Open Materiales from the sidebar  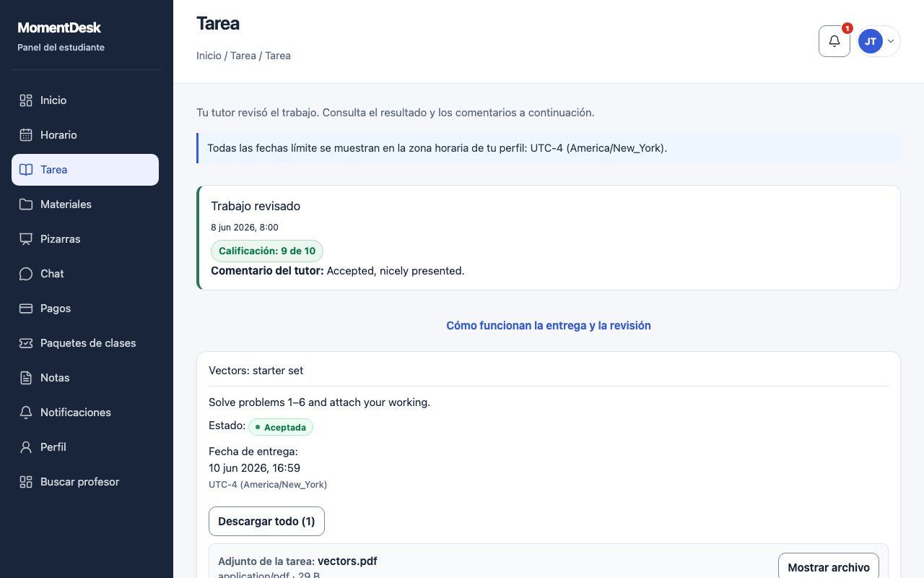pos(85,204)
